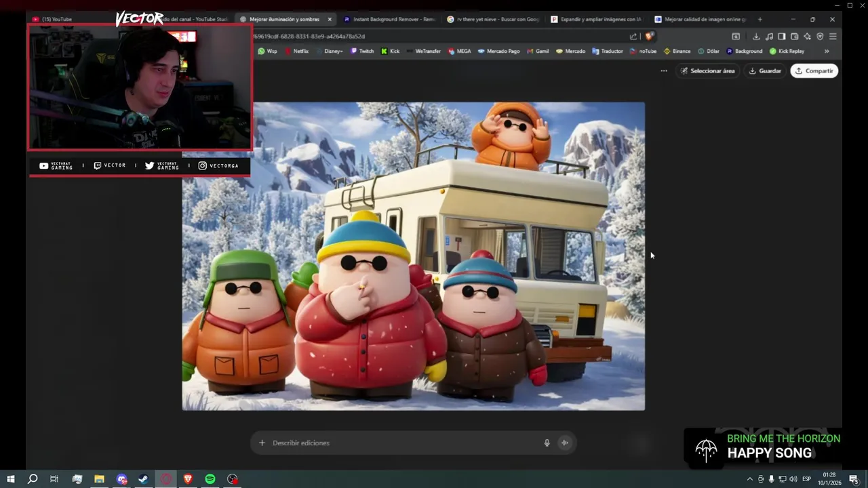Expand the bookmarks overflow chevron
This screenshot has height=488, width=868.
[827, 52]
